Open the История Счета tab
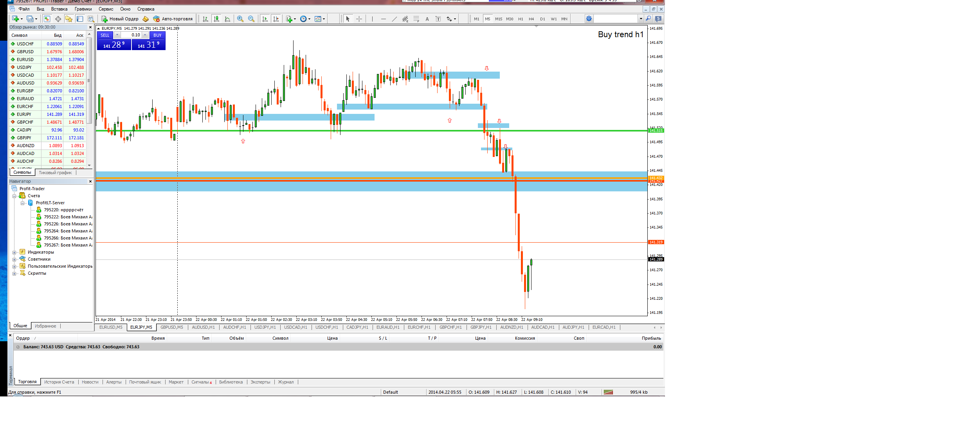Viewport: 980px width, 425px height. (59, 382)
